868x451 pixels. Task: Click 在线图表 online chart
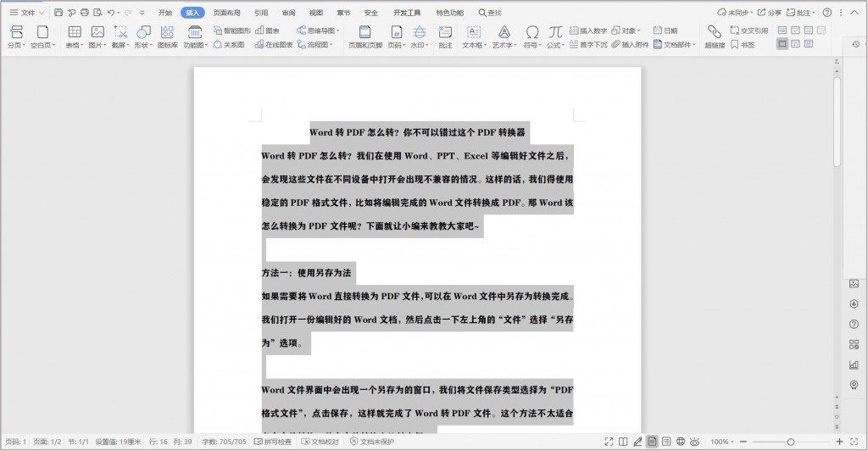pos(274,44)
